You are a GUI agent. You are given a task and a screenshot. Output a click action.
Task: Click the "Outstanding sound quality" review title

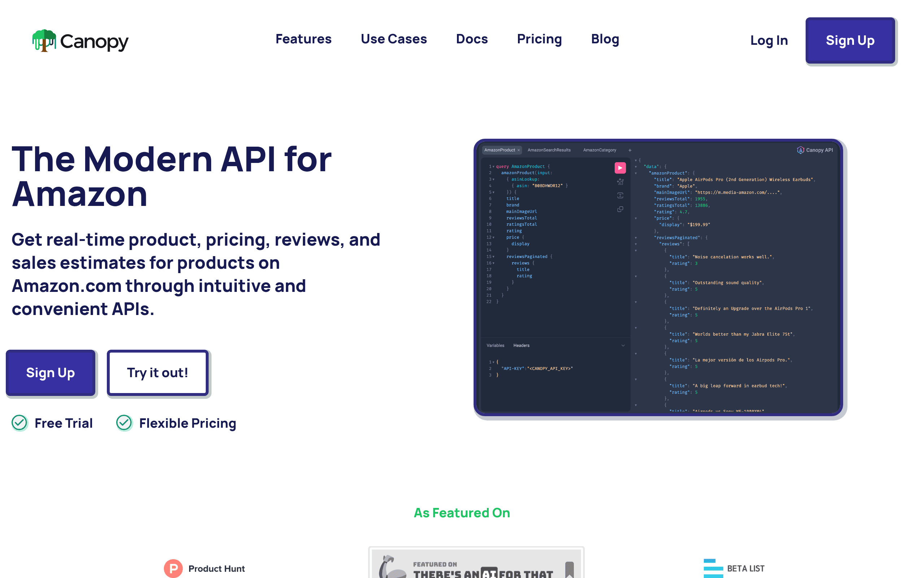727,283
